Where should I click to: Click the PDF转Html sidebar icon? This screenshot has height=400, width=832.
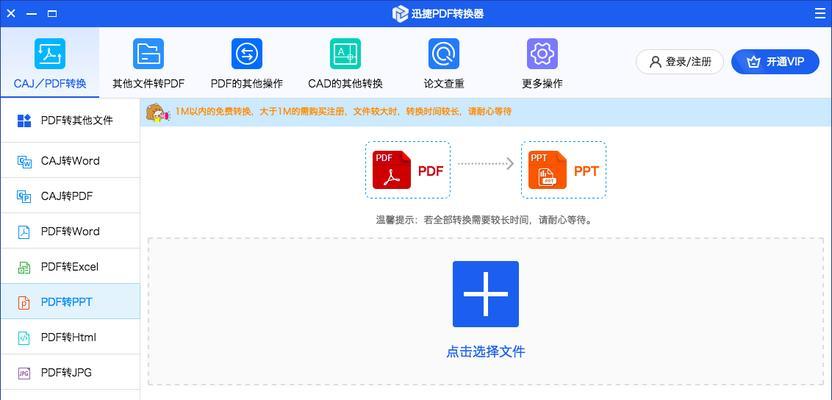pyautogui.click(x=24, y=337)
